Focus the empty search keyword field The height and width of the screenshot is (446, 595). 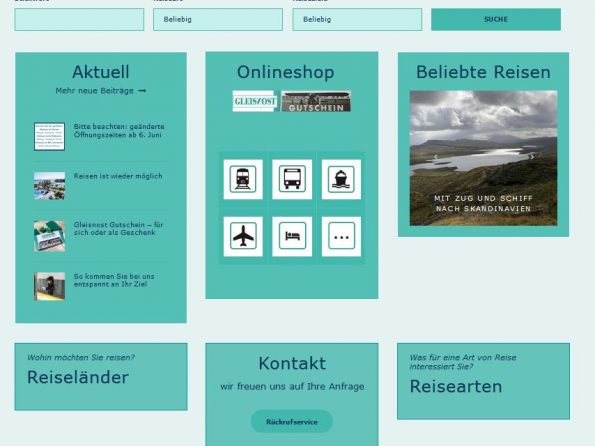(79, 19)
